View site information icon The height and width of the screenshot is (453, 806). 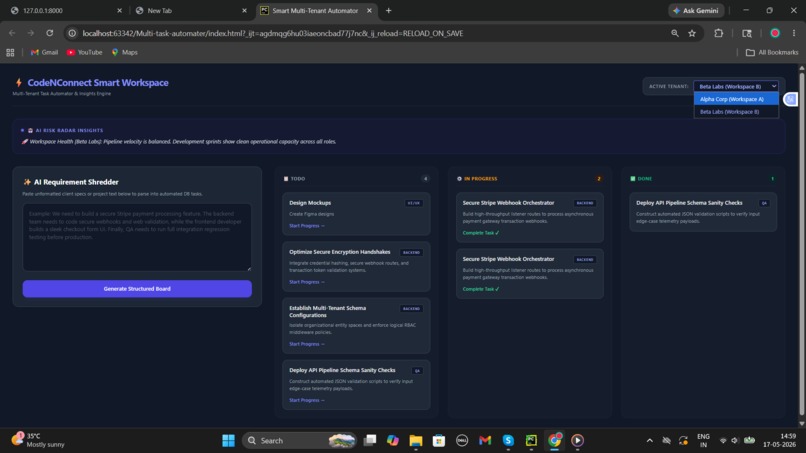(x=72, y=33)
